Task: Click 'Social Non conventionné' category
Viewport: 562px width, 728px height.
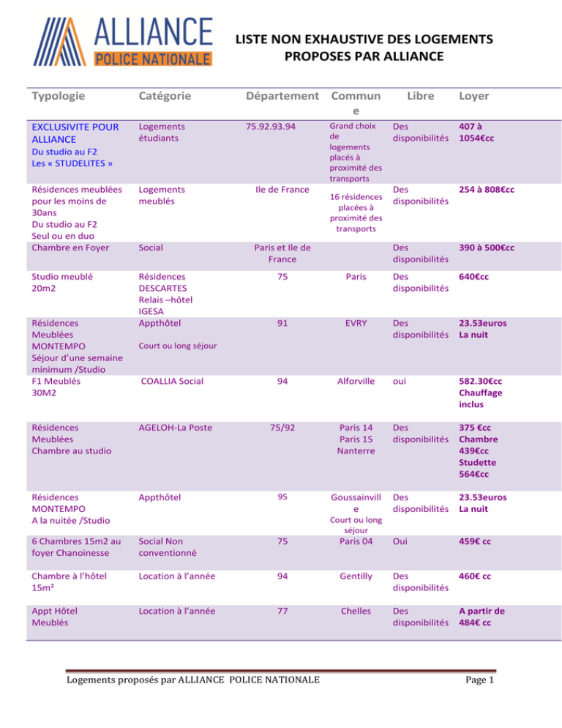Action: click(x=168, y=547)
